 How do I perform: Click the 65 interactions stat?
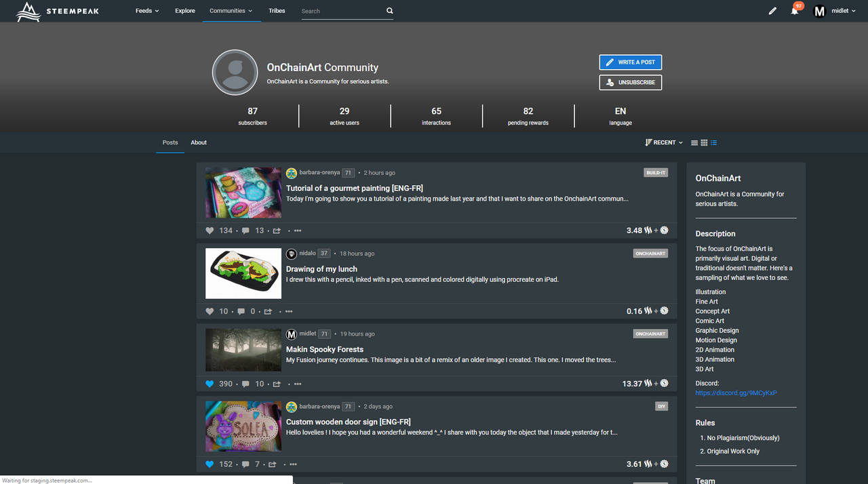(436, 116)
